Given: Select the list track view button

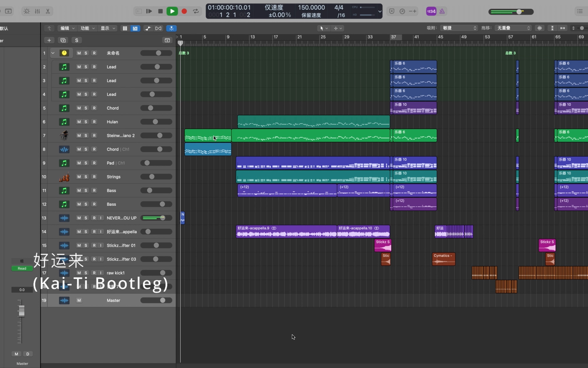Looking at the screenshot, I should pos(135,28).
